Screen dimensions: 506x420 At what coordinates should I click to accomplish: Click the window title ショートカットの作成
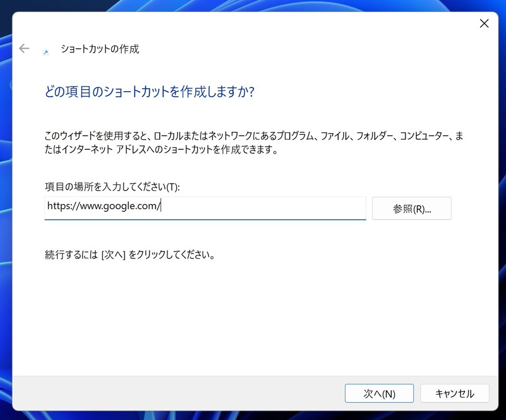point(100,49)
